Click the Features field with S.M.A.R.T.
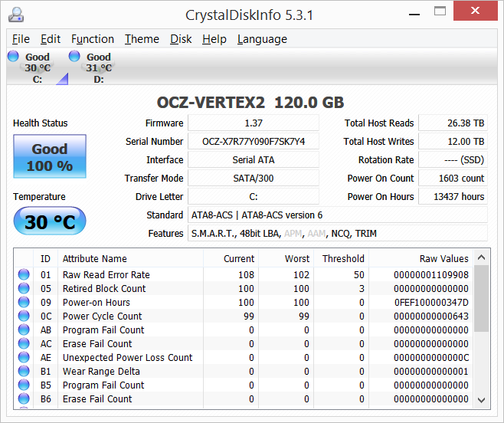The width and height of the screenshot is (504, 423). coord(338,233)
